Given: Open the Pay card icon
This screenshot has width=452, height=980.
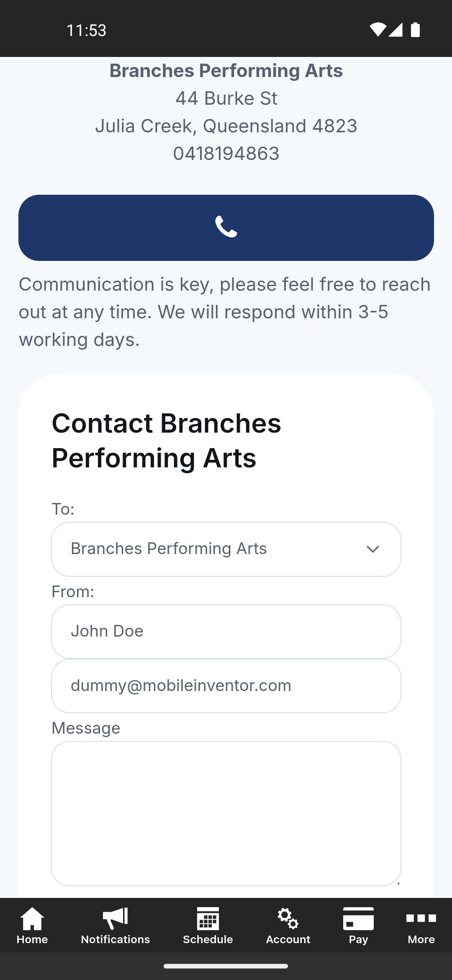Looking at the screenshot, I should [x=358, y=918].
